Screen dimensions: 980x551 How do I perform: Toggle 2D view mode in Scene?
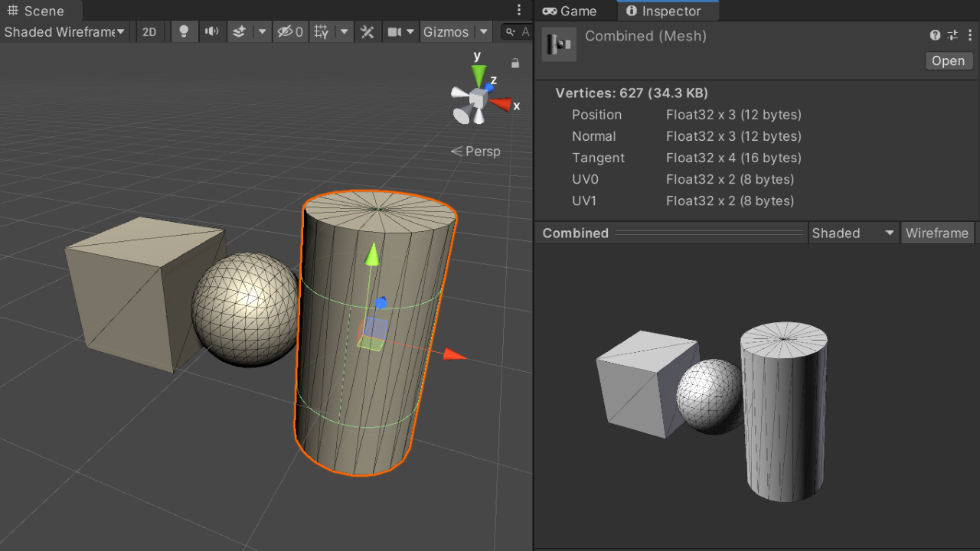[149, 31]
